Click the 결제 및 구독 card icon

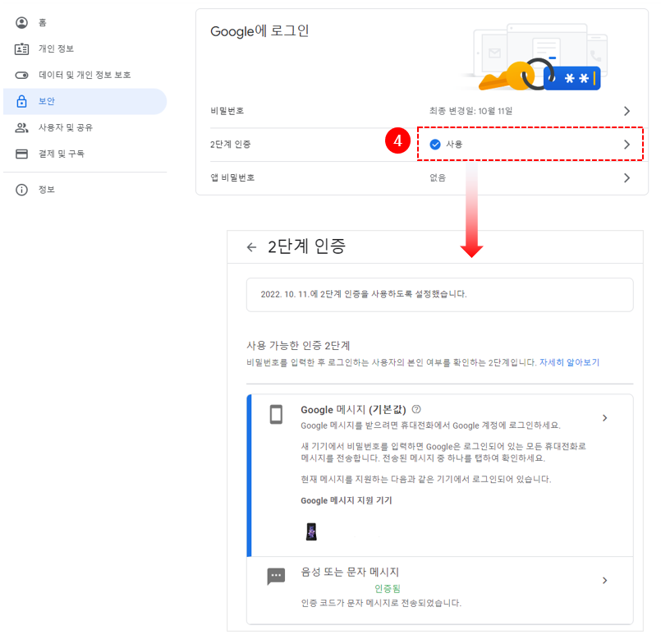(x=21, y=154)
